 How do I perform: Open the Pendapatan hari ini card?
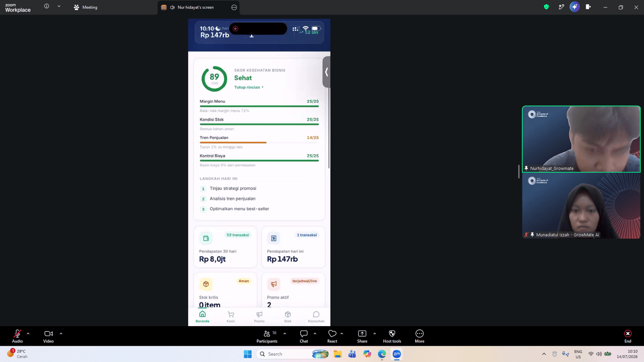(x=293, y=247)
